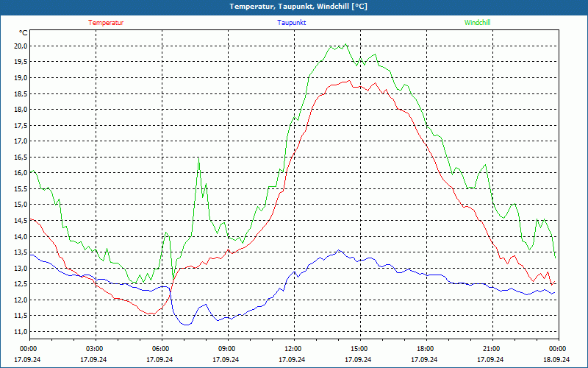Click the 06:00 time axis label
588x368 pixels.
[x=162, y=349]
